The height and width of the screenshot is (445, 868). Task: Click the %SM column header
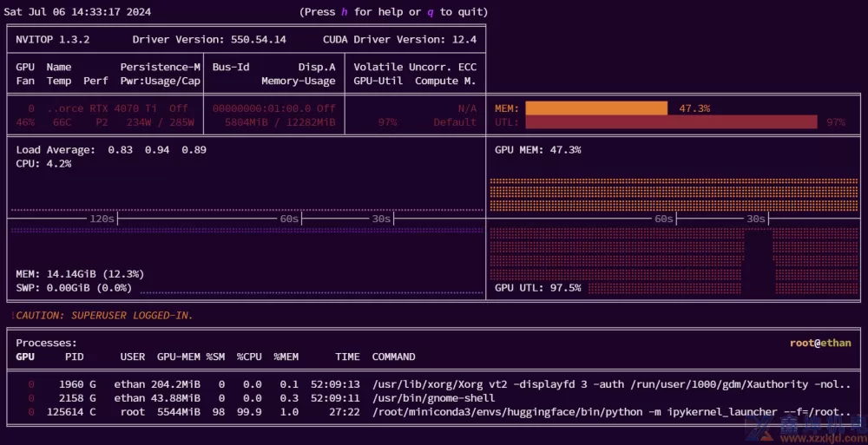tap(216, 357)
